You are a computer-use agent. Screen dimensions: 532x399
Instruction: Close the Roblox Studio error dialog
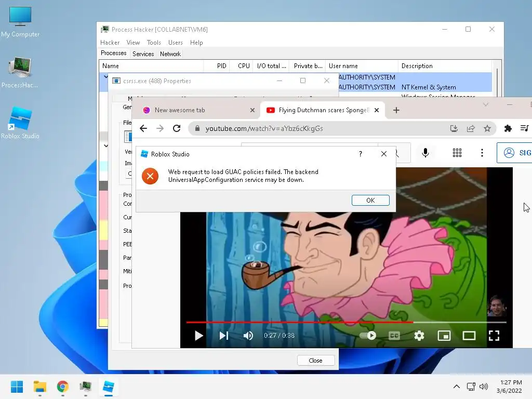(x=384, y=154)
